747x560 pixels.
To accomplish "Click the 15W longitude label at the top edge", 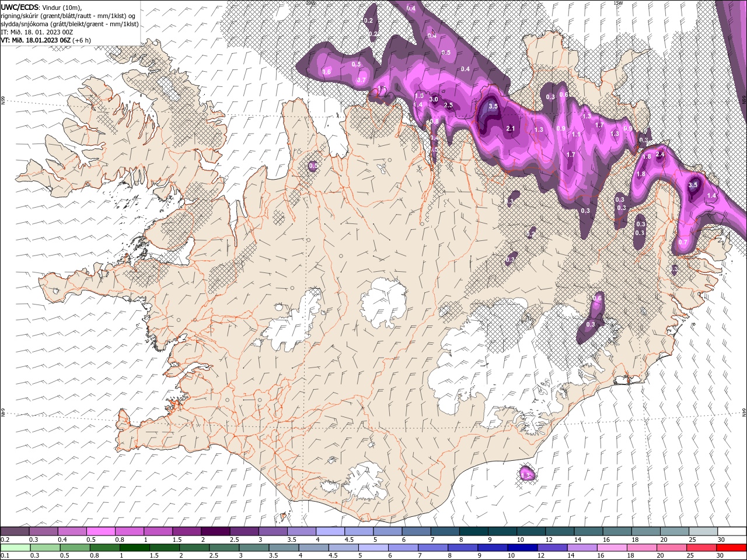I will pyautogui.click(x=618, y=3).
